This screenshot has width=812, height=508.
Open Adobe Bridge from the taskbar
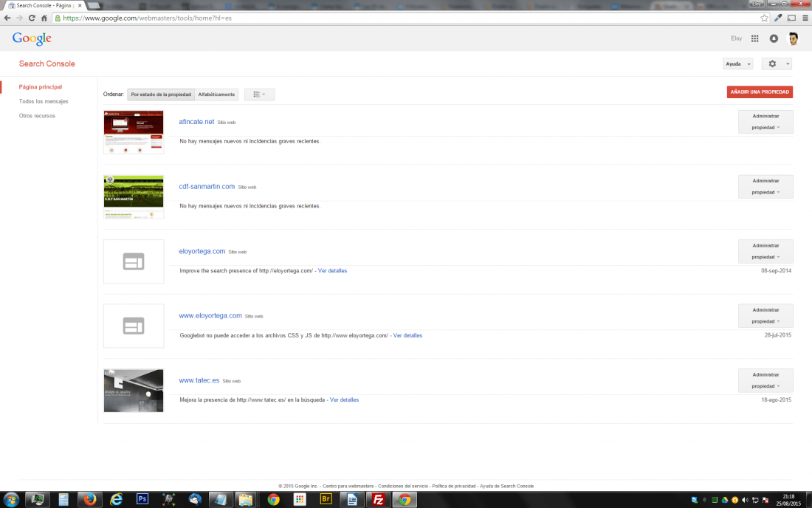(x=326, y=499)
